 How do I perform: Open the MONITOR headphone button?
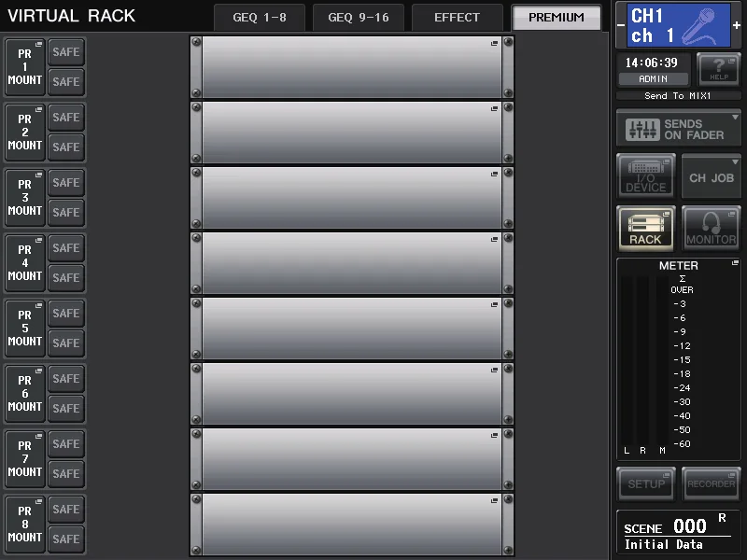tap(711, 229)
